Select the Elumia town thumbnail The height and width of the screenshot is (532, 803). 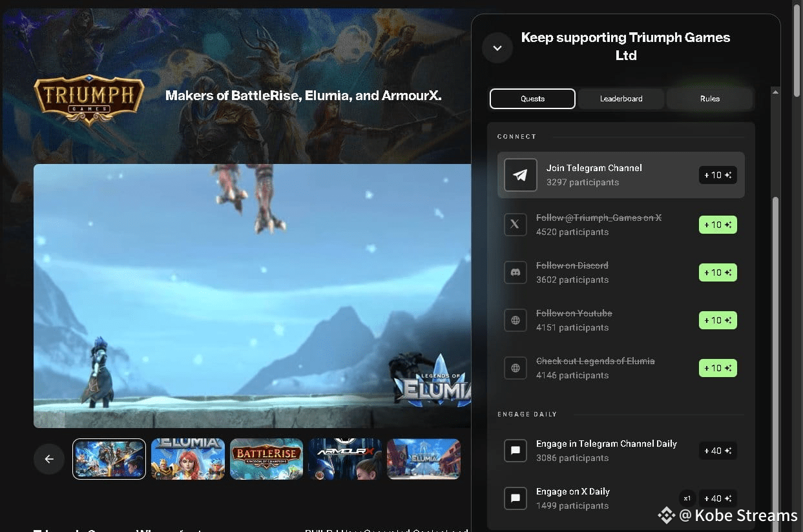[424, 459]
